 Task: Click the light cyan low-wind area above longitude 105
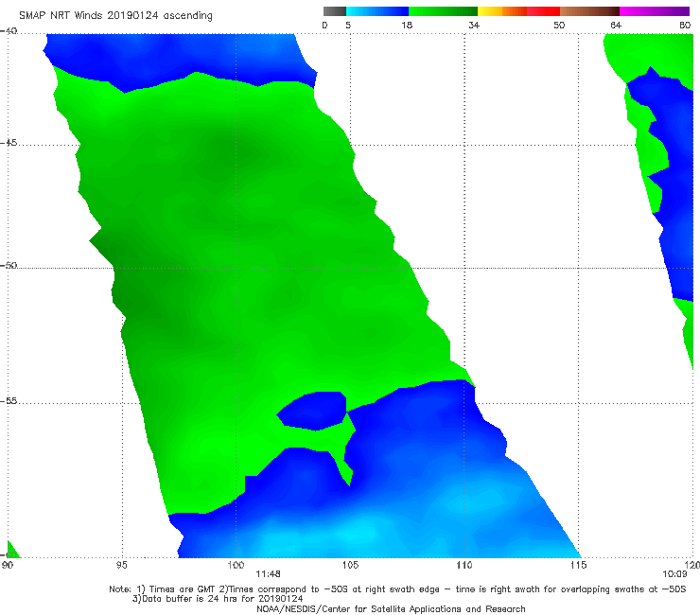[x=358, y=534]
